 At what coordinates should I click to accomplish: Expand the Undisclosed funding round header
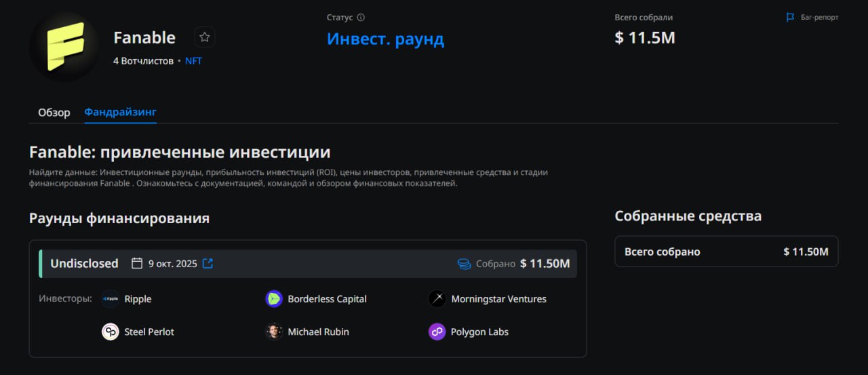click(308, 264)
